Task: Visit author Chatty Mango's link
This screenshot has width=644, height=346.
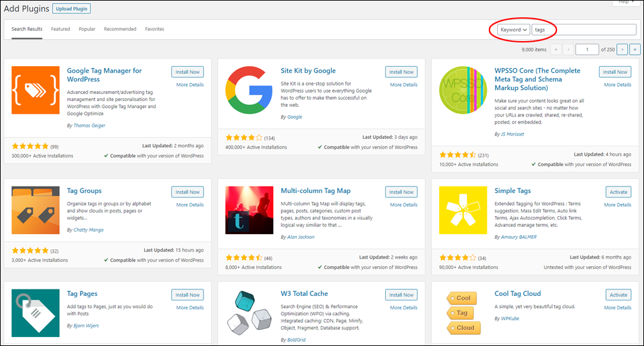Action: 88,230
